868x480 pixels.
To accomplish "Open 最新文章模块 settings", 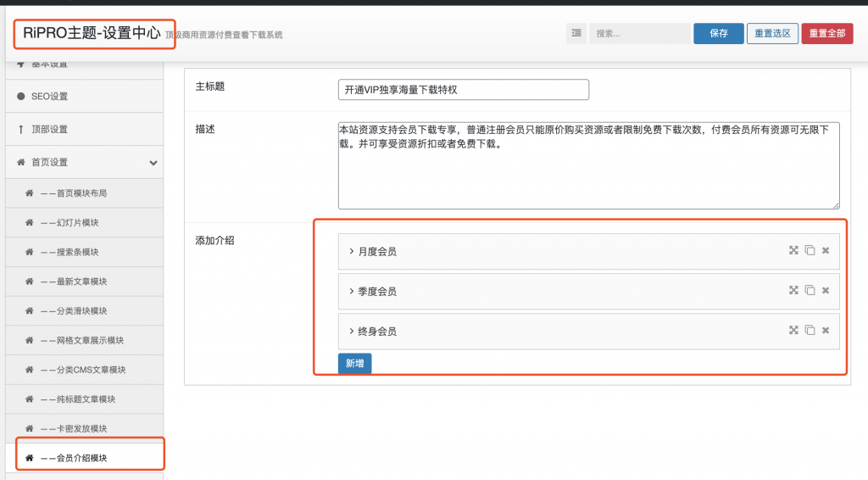I will pos(84,282).
